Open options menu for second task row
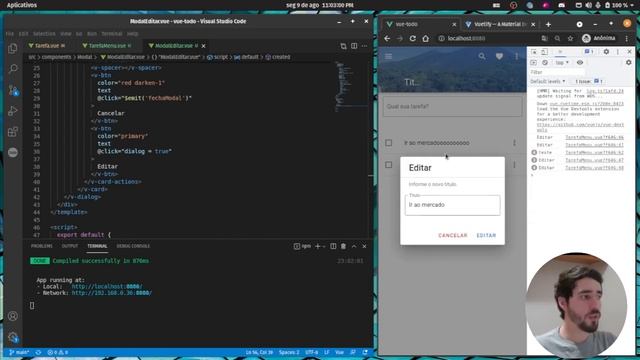Viewport: 640px width, 360px height. (514, 165)
